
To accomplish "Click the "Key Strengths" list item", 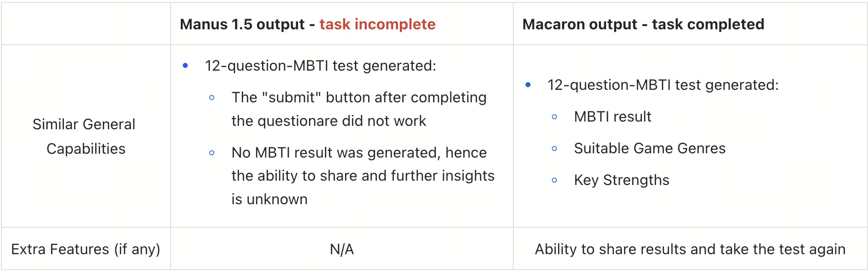I will tap(621, 180).
